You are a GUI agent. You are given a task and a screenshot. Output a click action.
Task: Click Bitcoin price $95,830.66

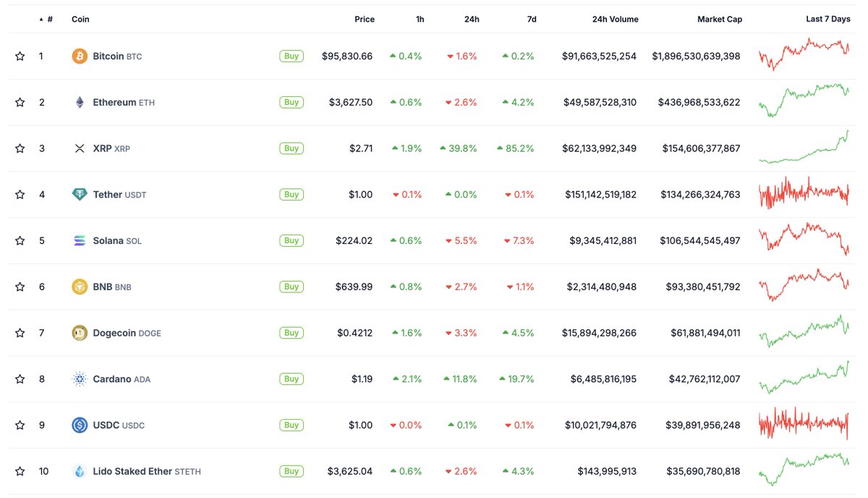coord(347,56)
